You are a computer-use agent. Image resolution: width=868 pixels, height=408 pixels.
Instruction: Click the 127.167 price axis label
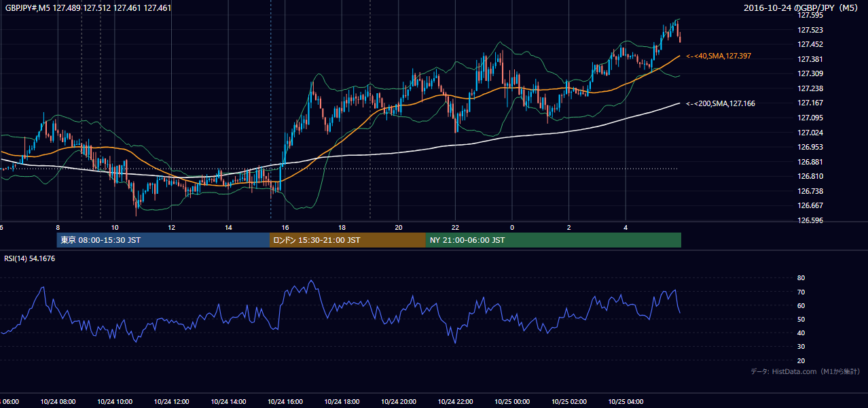810,103
